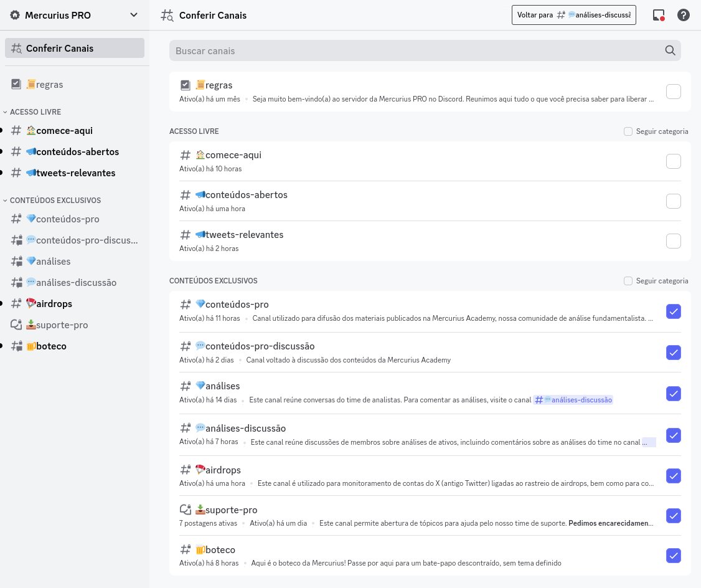Click the locked hash icon of sidebar conteúdos-pro
The height and width of the screenshot is (588, 701).
click(x=16, y=219)
